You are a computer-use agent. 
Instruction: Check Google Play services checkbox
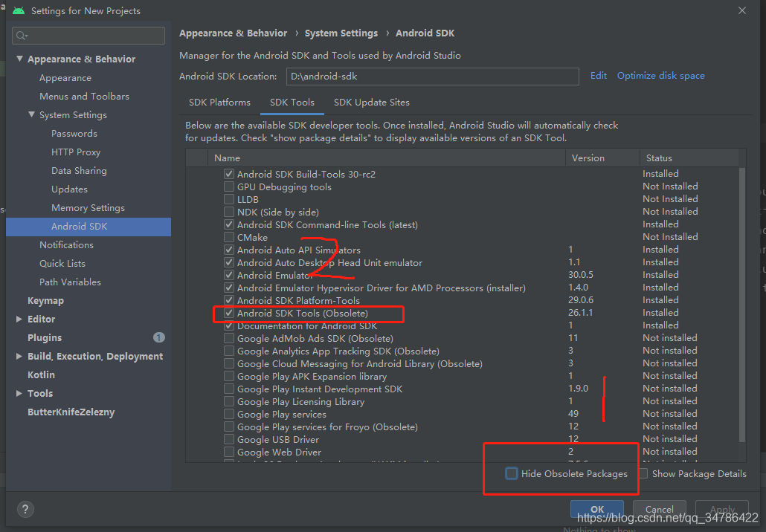(228, 414)
